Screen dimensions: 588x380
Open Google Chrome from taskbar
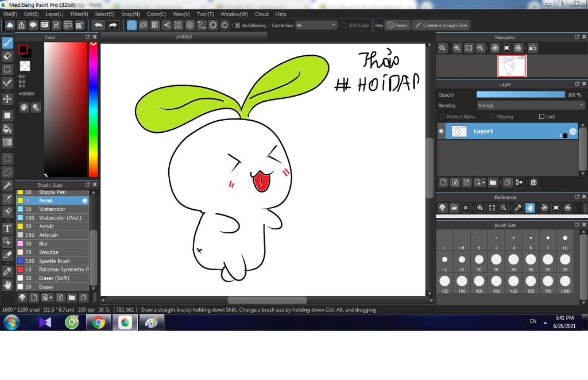[x=98, y=323]
